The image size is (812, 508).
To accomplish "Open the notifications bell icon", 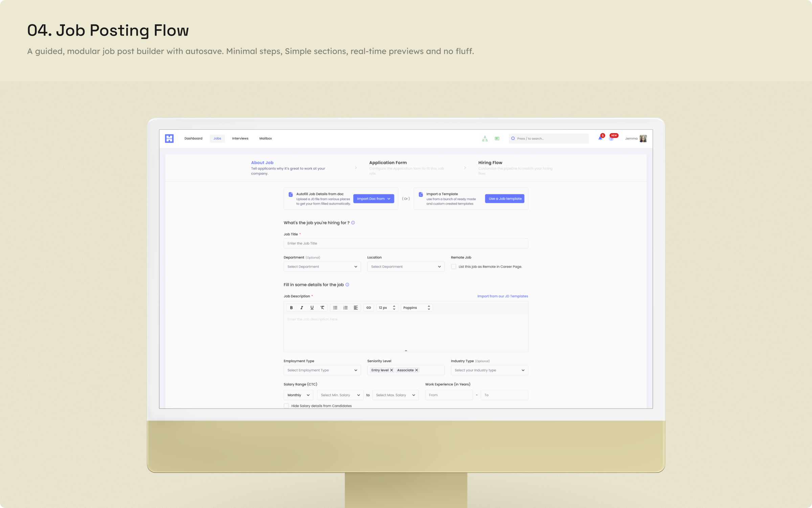I will [600, 138].
